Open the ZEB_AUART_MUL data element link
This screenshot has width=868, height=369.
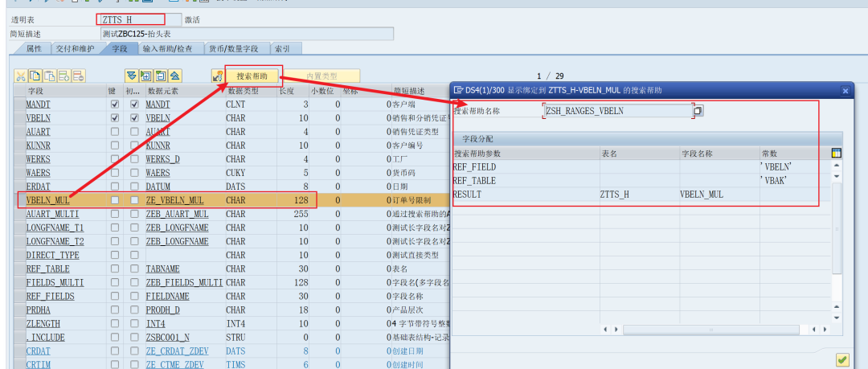coord(177,214)
